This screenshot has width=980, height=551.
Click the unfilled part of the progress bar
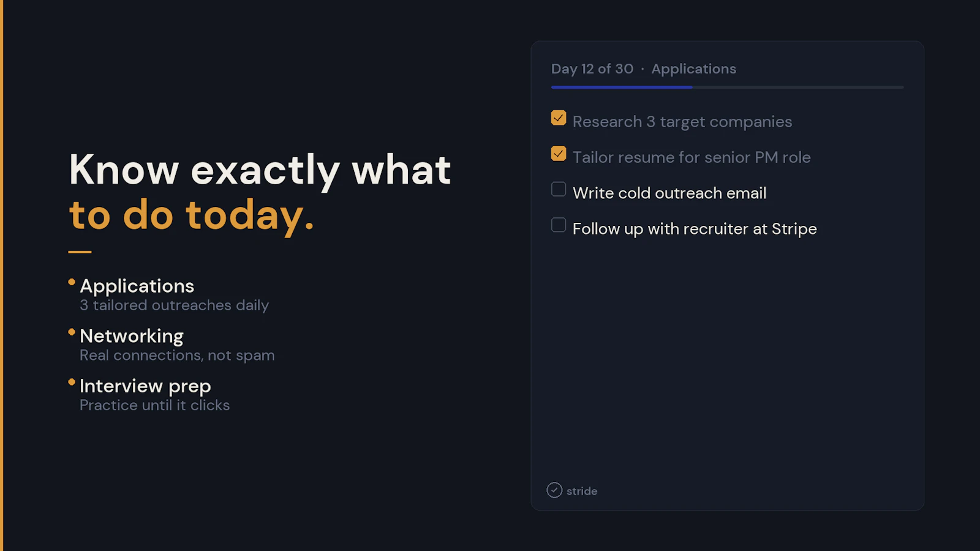(x=798, y=88)
